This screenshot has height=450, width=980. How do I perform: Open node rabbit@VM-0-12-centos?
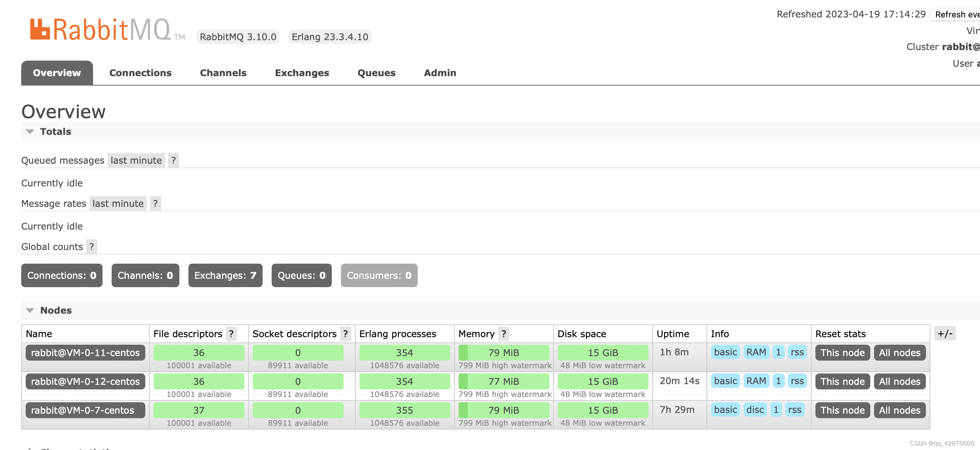tap(86, 381)
